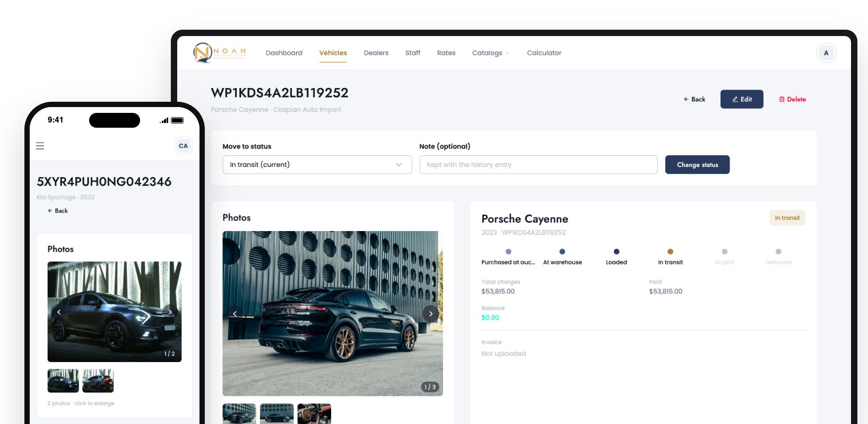The image size is (868, 424).
Task: Show next Kia Sportage photo on phone
Action: (170, 312)
